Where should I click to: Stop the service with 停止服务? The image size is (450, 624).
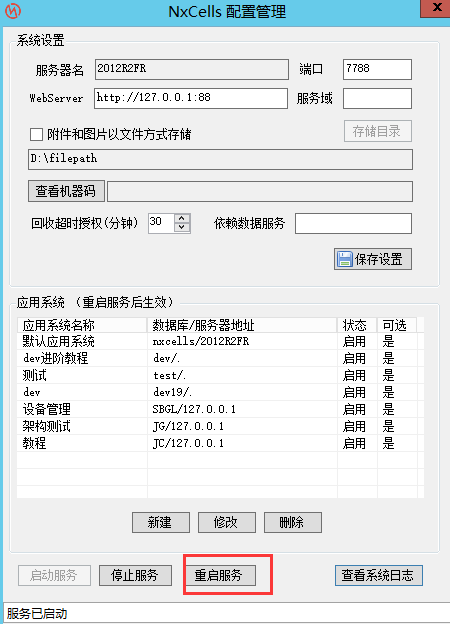coord(135,575)
